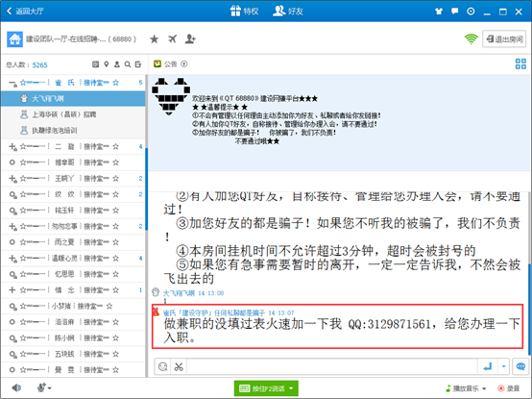This screenshot has height=399, width=532.
Task: Click the 公告 announcement icon
Action: 157,63
